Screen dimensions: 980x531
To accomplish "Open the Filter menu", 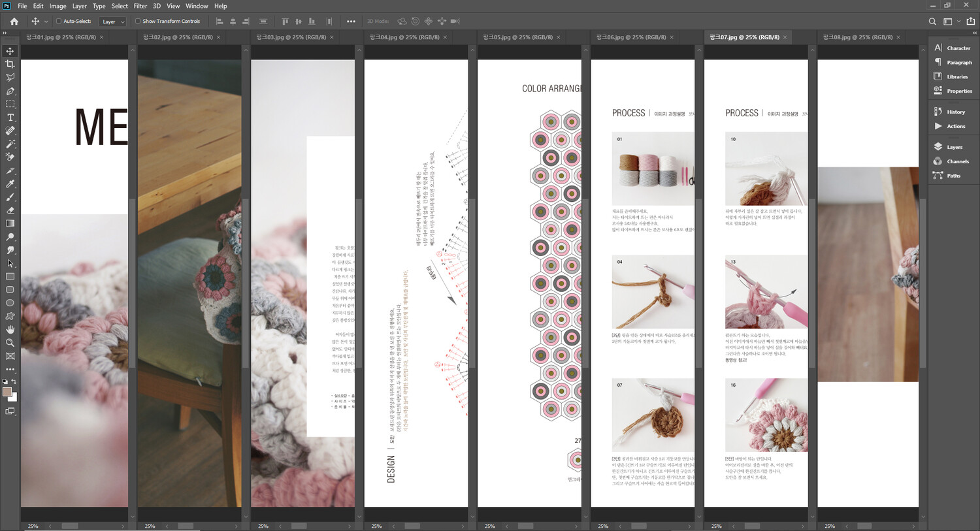I will point(140,6).
